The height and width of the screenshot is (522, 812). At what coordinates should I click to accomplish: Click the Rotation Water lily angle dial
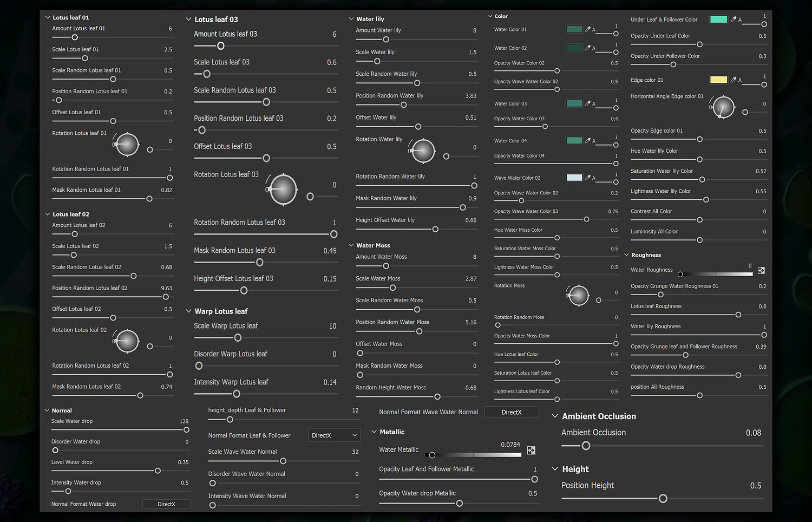(x=423, y=151)
